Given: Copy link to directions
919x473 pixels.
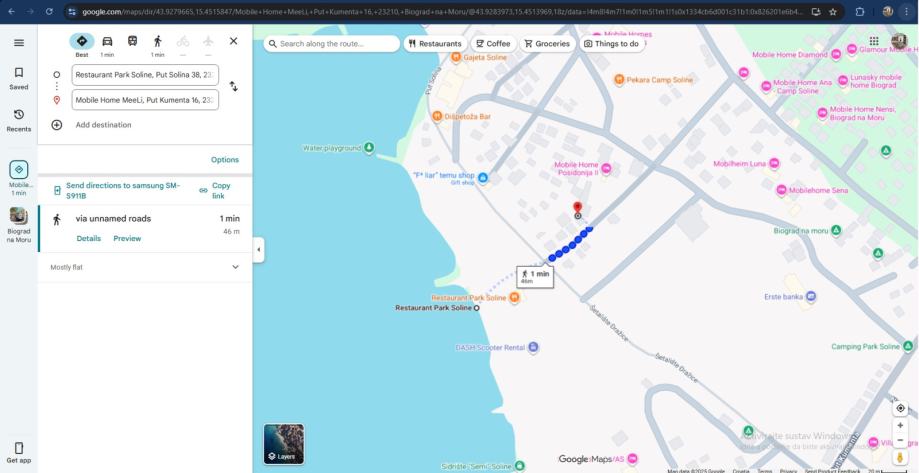Looking at the screenshot, I should [x=215, y=190].
